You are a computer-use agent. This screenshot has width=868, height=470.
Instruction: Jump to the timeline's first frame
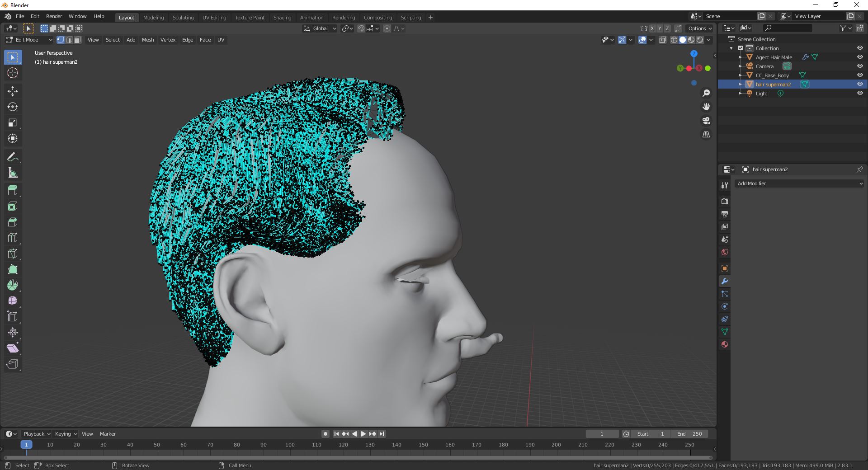point(336,434)
